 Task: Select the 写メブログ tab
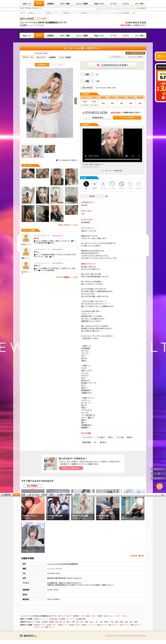(x=41, y=57)
